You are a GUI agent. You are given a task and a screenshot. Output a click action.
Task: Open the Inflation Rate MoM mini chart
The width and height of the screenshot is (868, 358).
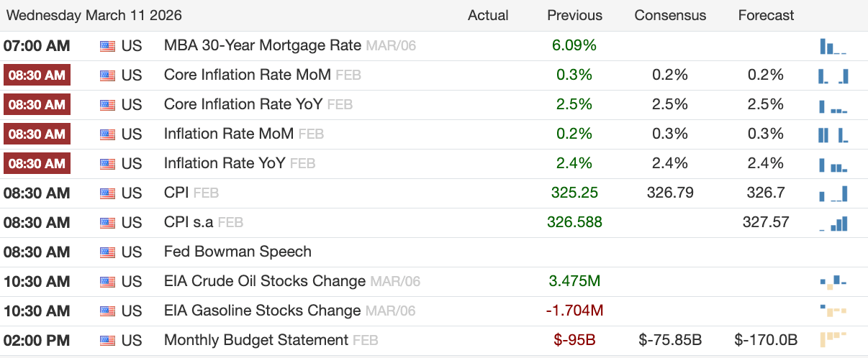833,134
